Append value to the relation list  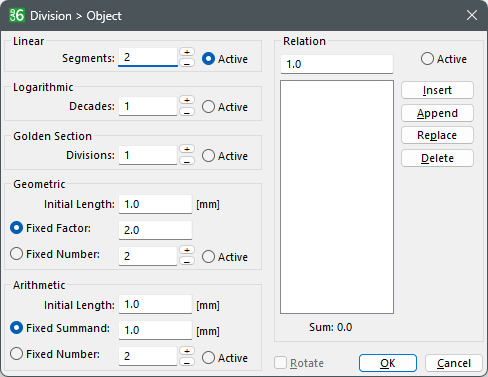[437, 113]
